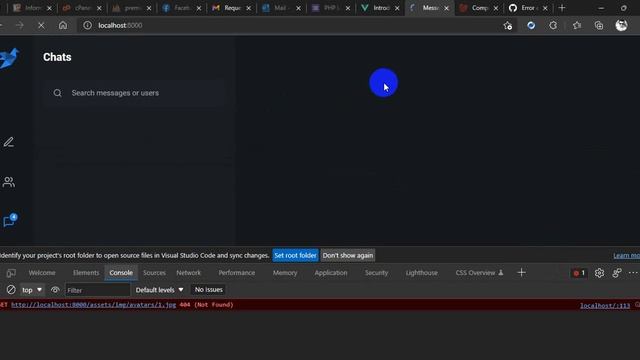Viewport: 640px width, 360px height.
Task: Open a new browser tab with plus
Action: (562, 8)
